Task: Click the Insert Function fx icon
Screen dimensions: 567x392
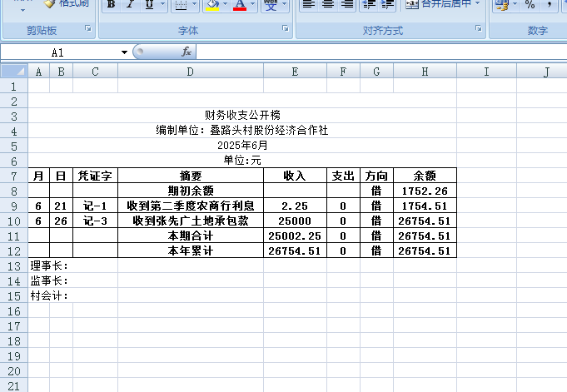Action: pos(187,52)
